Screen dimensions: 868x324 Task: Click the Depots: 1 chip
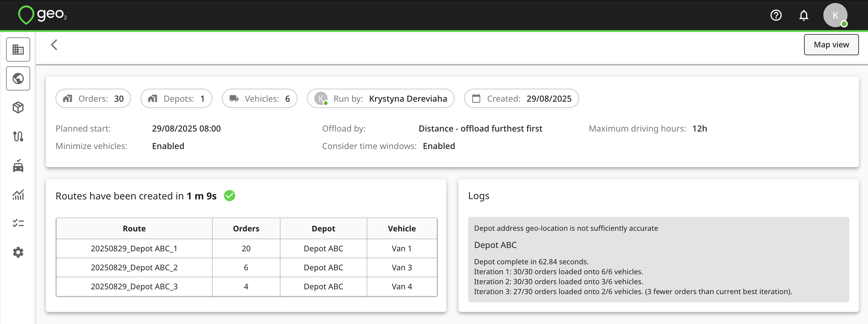pyautogui.click(x=176, y=98)
